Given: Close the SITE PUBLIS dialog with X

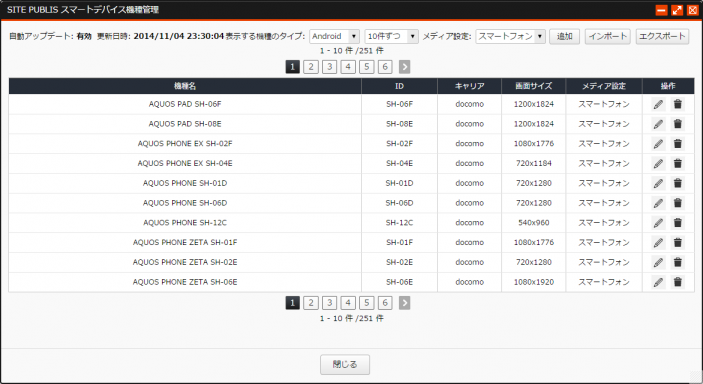Looking at the screenshot, I should click(693, 10).
